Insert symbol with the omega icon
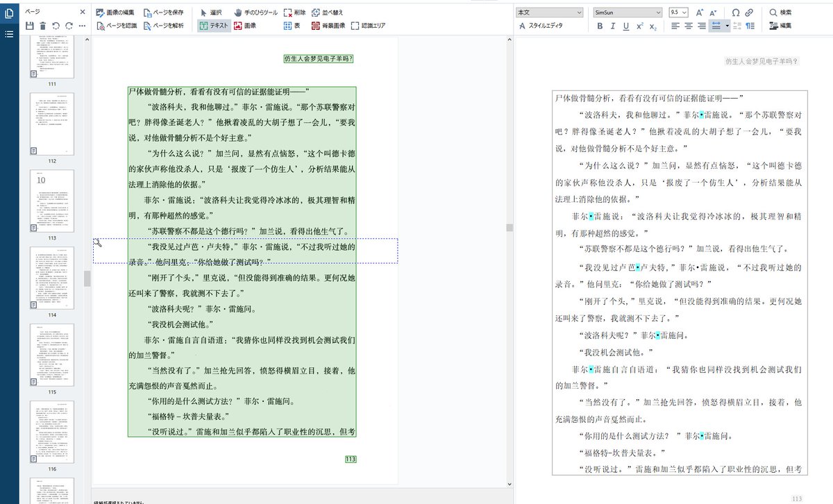The width and height of the screenshot is (833, 504). tap(736, 12)
